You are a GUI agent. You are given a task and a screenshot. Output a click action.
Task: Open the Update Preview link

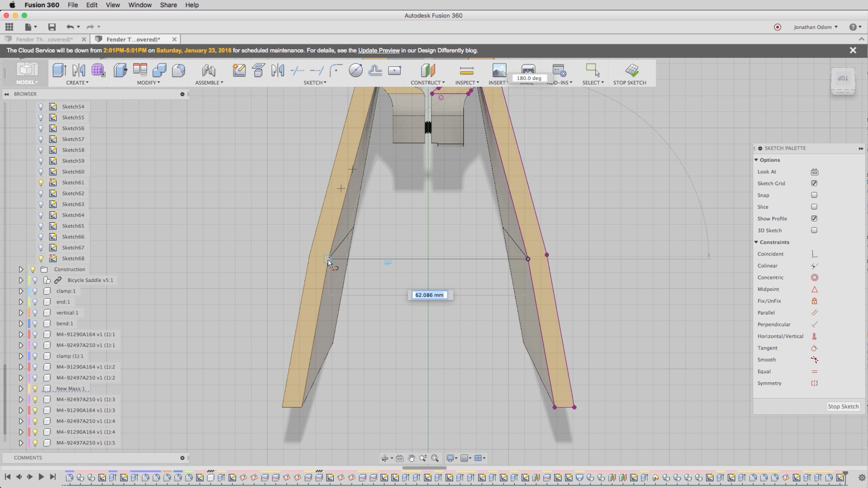379,50
